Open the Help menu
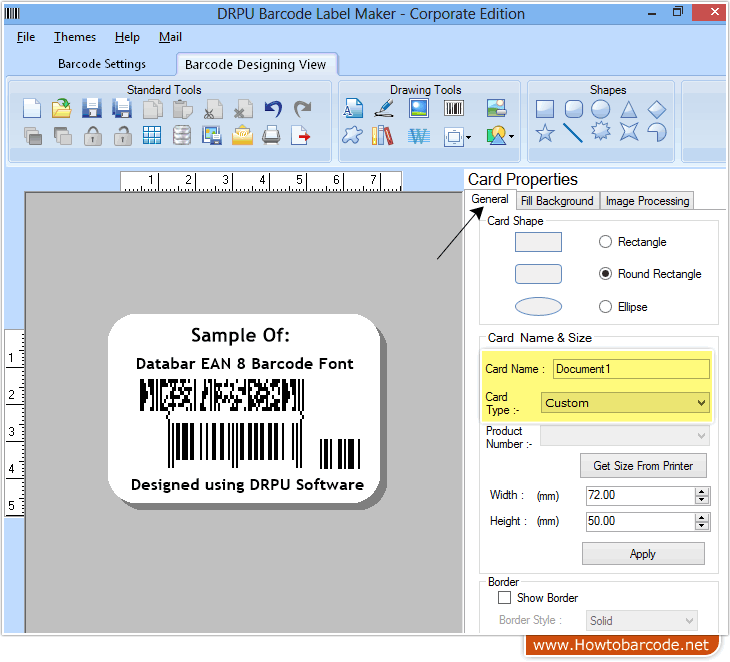The width and height of the screenshot is (730, 662). (x=127, y=37)
